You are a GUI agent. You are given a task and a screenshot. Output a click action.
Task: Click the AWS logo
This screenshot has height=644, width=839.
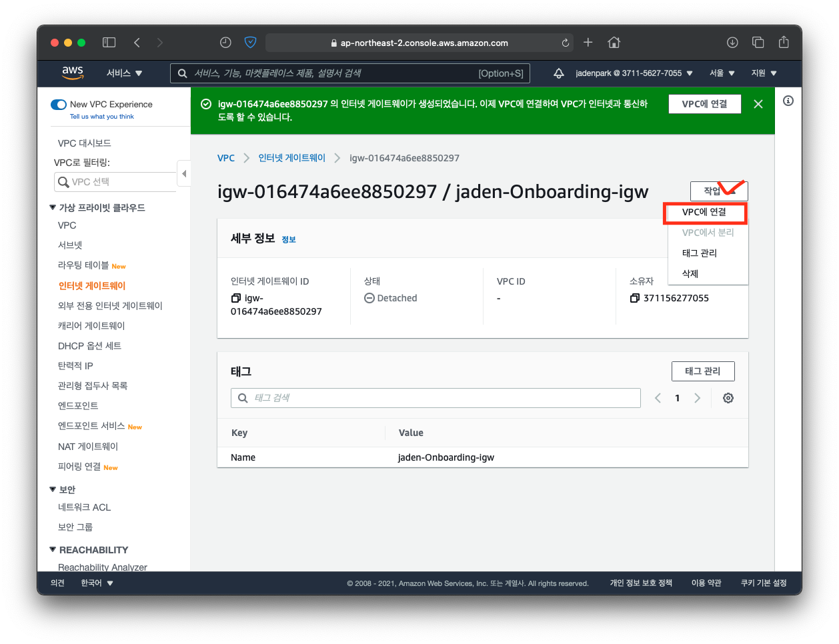tap(73, 73)
